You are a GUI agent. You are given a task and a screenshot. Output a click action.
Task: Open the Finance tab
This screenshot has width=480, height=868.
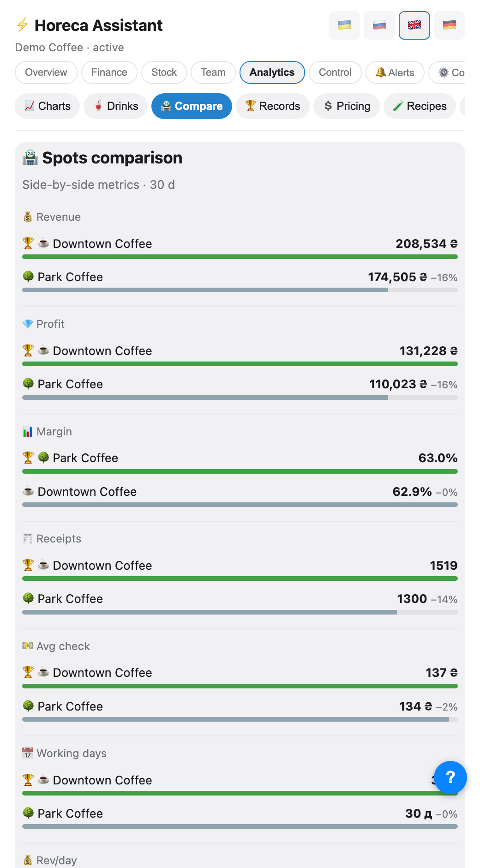[109, 72]
